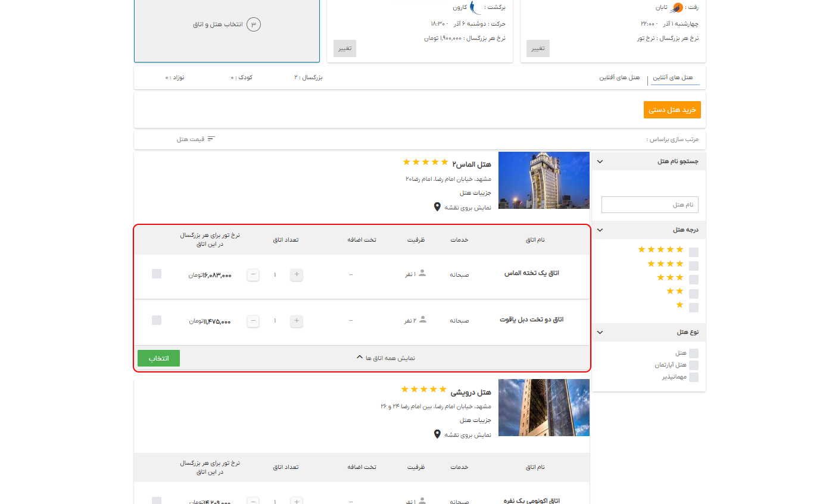Click the map pin icon for هتل درویشی

[438, 434]
